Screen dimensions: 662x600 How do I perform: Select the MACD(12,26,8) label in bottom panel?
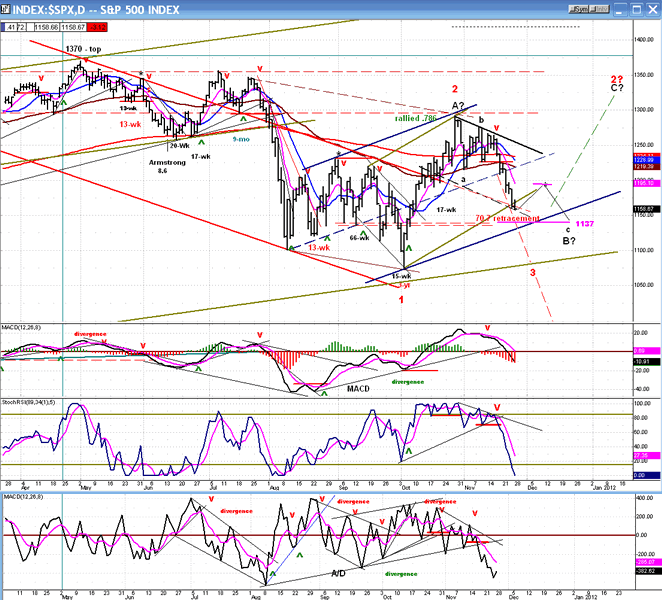coord(23,496)
